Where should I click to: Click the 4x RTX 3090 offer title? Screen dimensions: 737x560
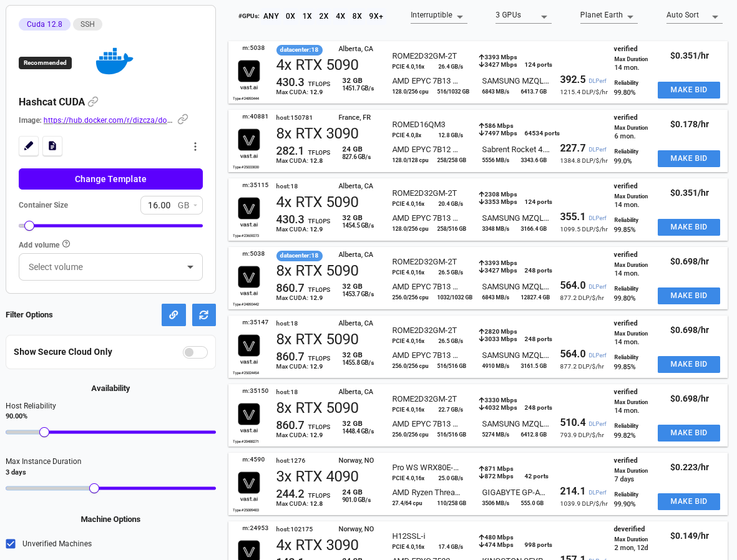click(x=317, y=545)
